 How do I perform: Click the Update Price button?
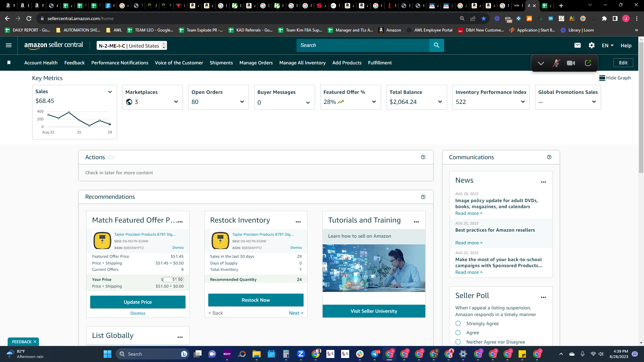(138, 302)
